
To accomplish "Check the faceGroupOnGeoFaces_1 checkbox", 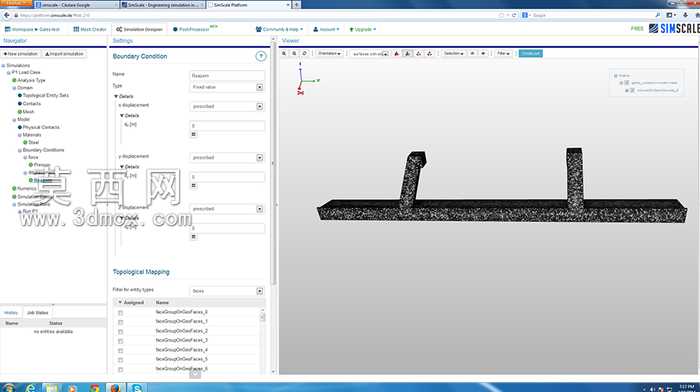I will pos(121,322).
